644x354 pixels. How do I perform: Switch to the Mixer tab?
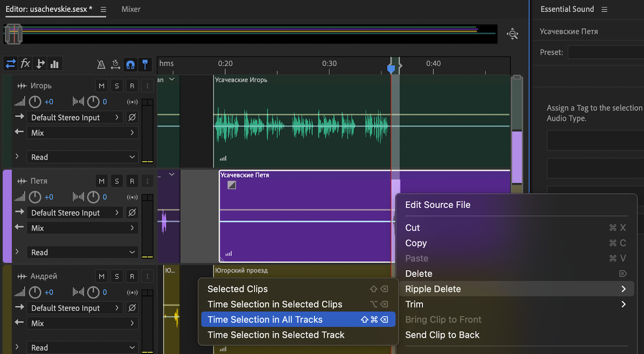click(x=131, y=9)
